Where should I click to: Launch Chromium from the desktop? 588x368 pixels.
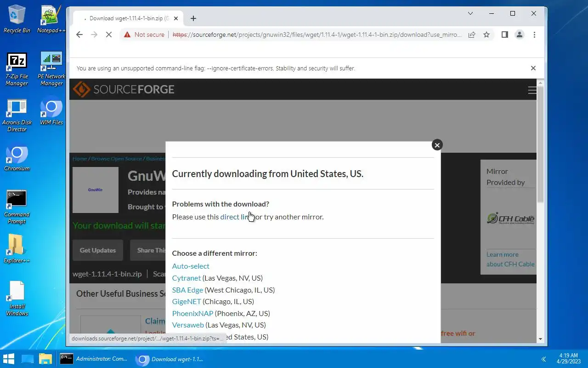[x=17, y=158]
